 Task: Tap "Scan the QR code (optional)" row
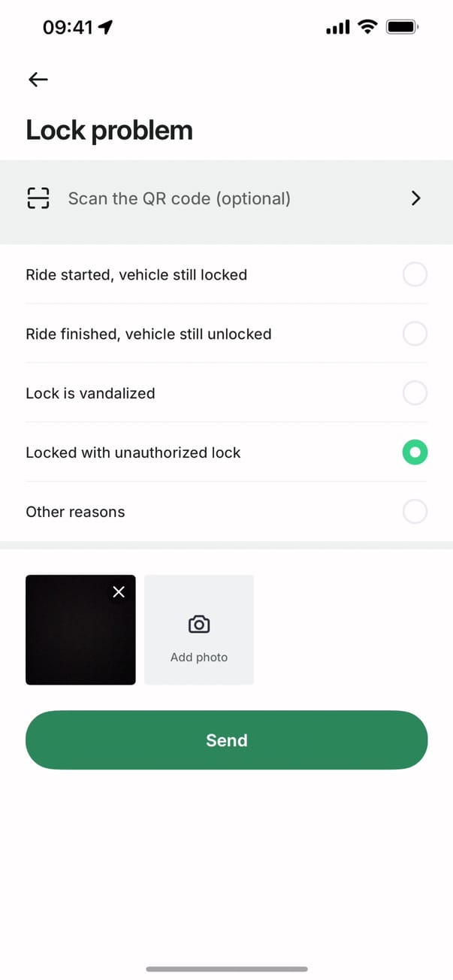(x=179, y=198)
